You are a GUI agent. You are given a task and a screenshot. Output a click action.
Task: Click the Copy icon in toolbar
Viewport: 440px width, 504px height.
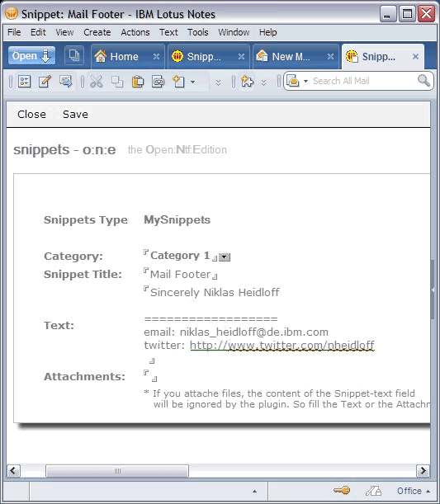click(116, 82)
